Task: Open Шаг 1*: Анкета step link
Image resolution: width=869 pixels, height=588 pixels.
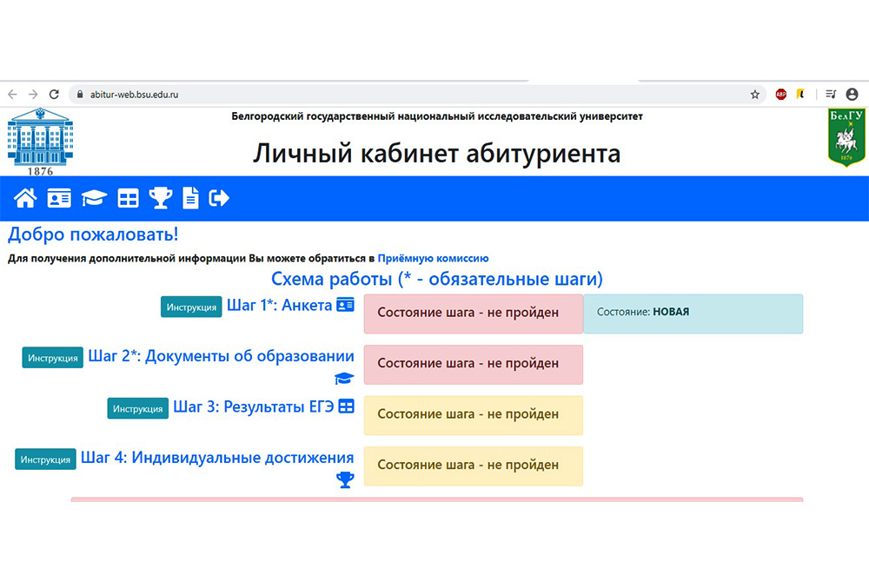Action: pos(280,306)
